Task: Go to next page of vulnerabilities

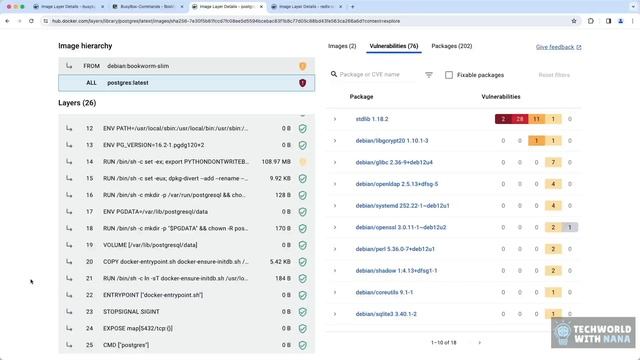Action: pyautogui.click(x=480, y=343)
